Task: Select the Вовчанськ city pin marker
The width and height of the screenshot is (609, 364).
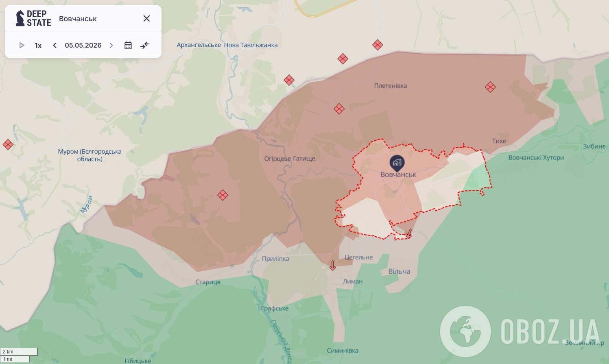Action: coord(397,163)
